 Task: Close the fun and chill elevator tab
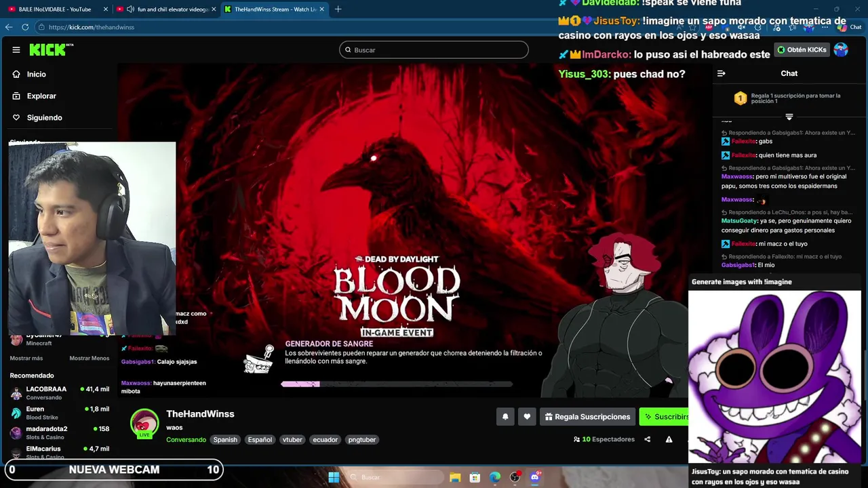click(213, 9)
